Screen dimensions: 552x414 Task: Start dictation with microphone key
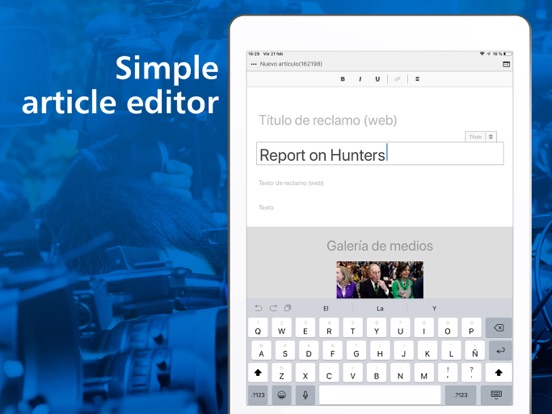(x=305, y=395)
